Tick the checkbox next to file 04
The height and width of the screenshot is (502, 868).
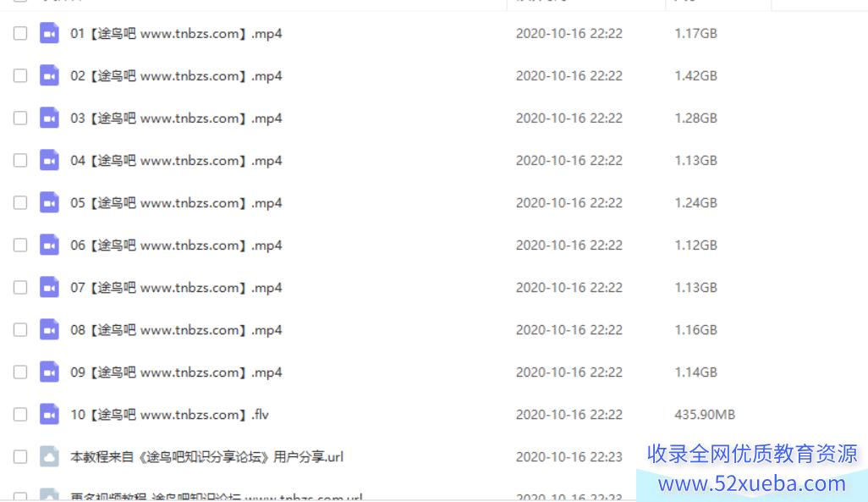pos(20,161)
